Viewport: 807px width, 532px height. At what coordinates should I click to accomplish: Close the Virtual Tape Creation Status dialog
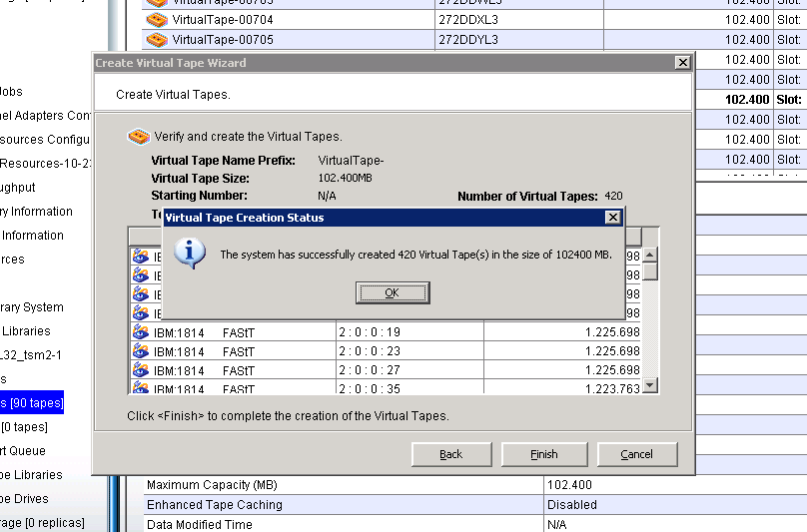tap(612, 218)
